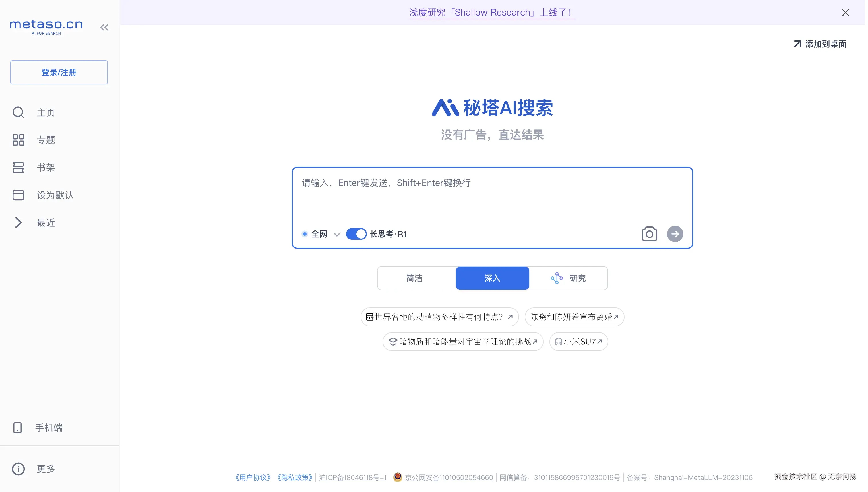This screenshot has height=492, width=868.
Task: Click the 设为默认 browser icon
Action: pos(18,195)
